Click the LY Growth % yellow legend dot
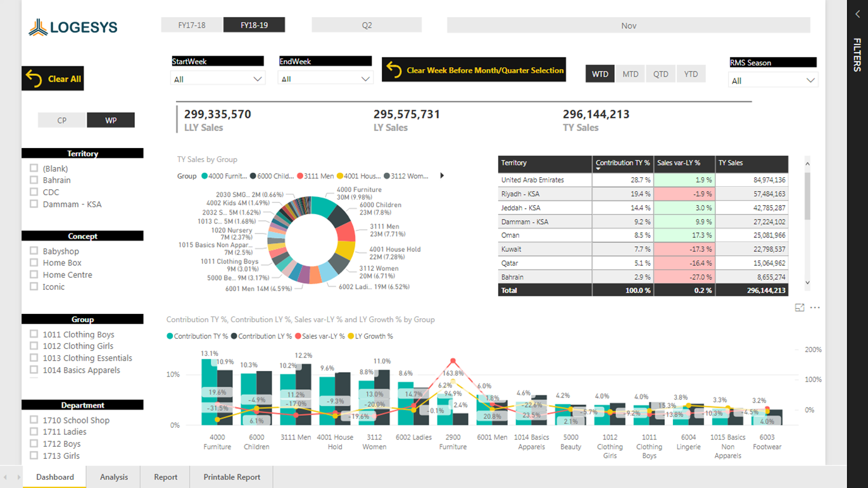This screenshot has width=868, height=488. (x=351, y=336)
